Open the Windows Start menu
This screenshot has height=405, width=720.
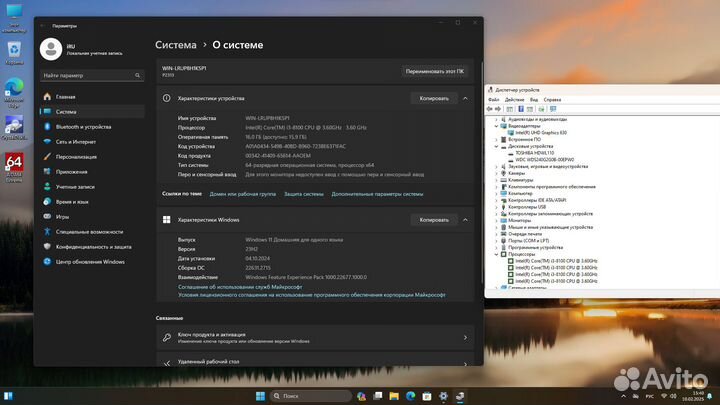tap(260, 396)
